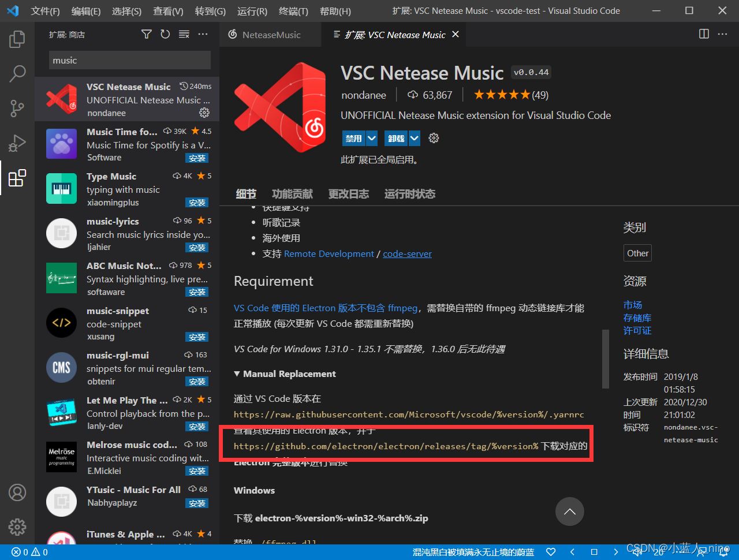
Task: Switch to the 功能贡献 tab
Action: (292, 194)
